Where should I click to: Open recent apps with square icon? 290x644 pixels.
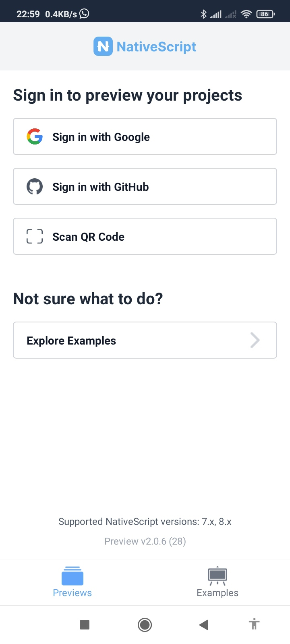click(85, 625)
